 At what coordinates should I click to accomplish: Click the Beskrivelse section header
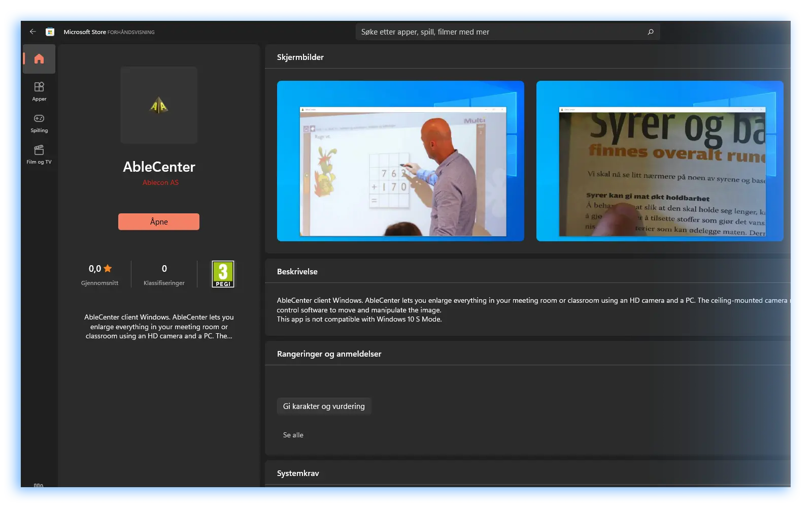pos(297,272)
